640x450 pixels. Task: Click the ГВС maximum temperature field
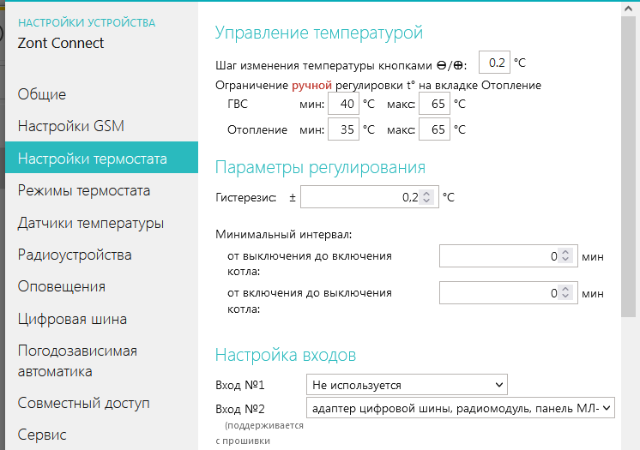(x=434, y=103)
